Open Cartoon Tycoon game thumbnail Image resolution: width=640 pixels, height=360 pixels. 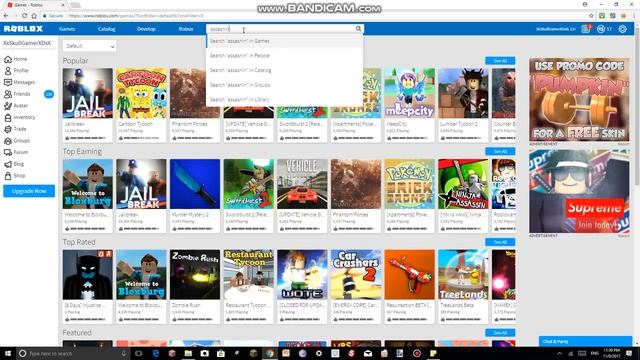click(141, 93)
